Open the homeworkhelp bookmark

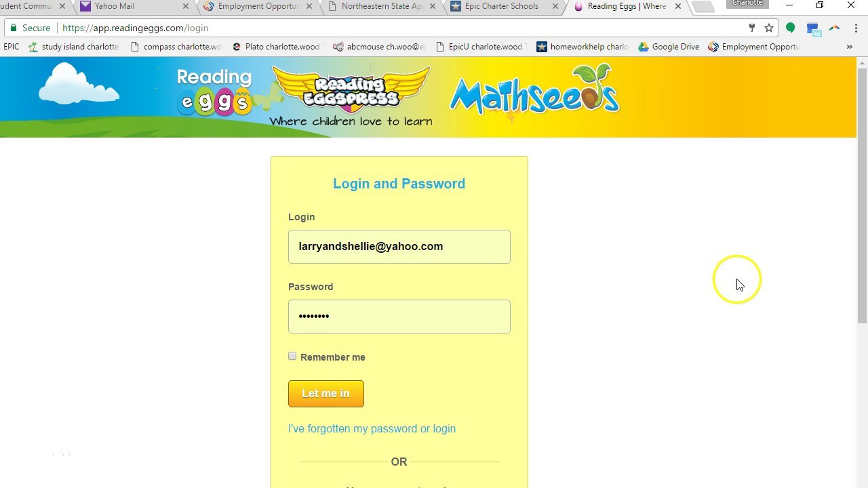582,47
